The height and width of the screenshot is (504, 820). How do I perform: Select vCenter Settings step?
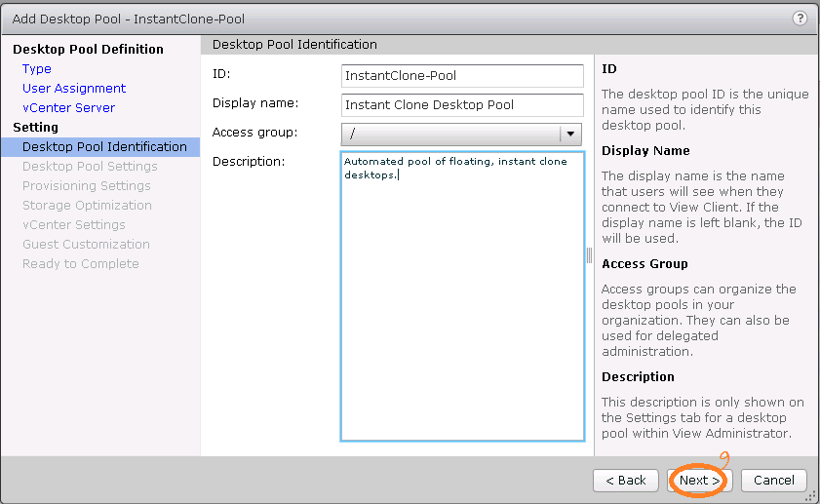point(74,225)
